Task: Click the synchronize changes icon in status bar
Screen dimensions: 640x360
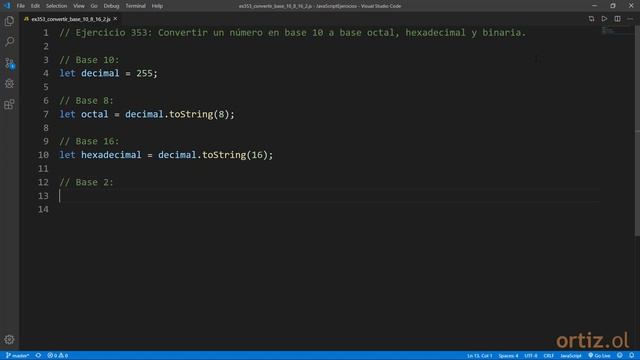Action: coord(38,356)
